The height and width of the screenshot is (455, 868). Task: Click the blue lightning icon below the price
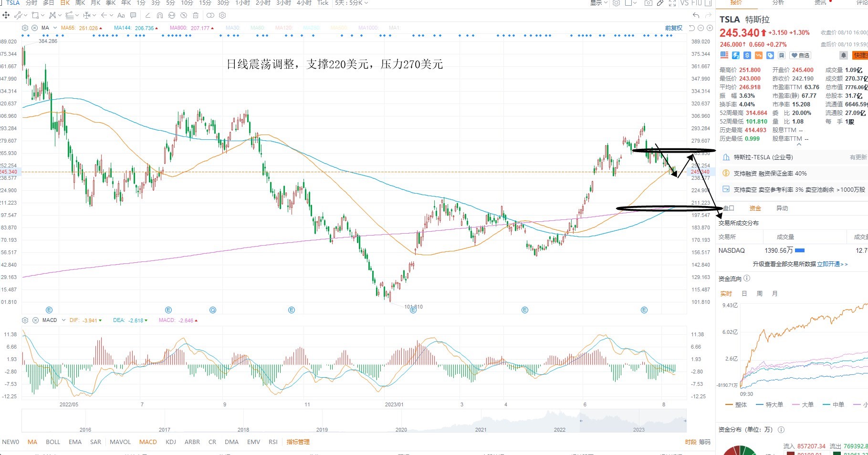(736, 55)
